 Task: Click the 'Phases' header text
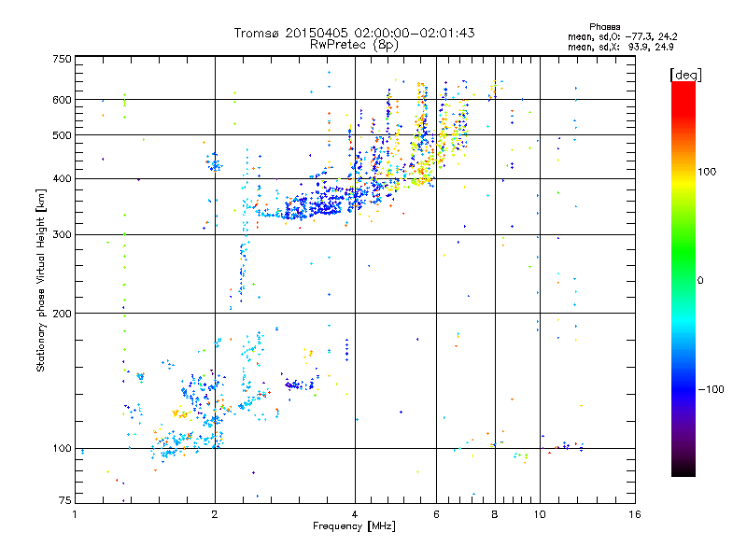coord(604,27)
